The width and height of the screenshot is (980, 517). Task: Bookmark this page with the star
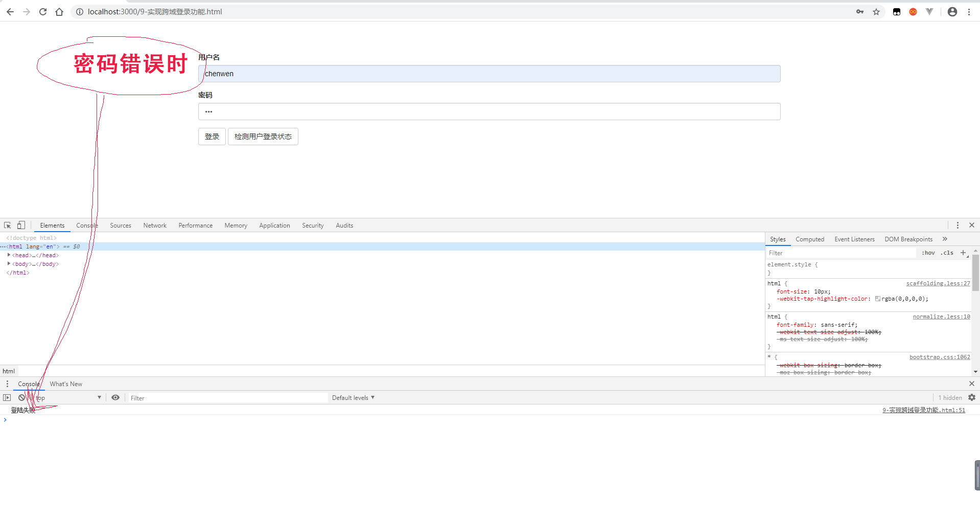tap(876, 12)
